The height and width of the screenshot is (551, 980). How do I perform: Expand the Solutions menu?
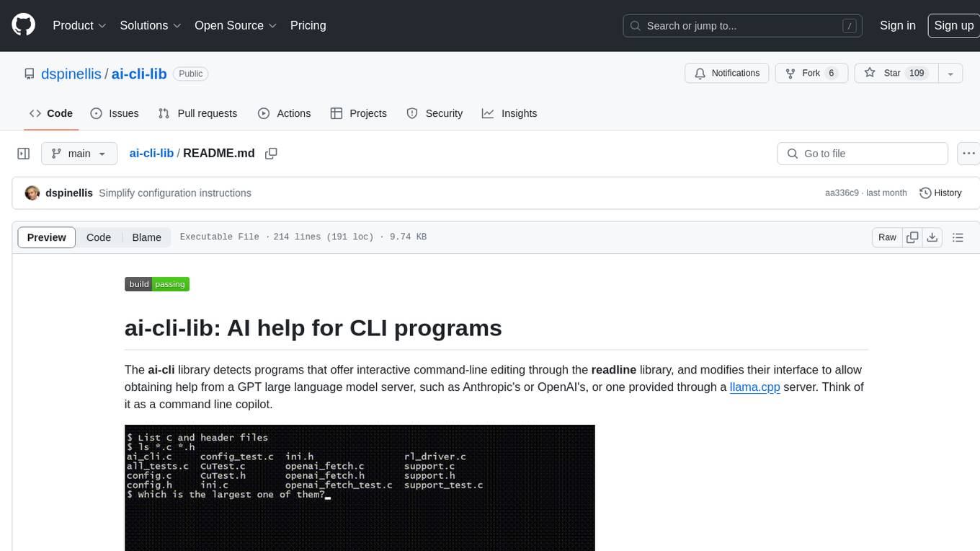tap(151, 25)
